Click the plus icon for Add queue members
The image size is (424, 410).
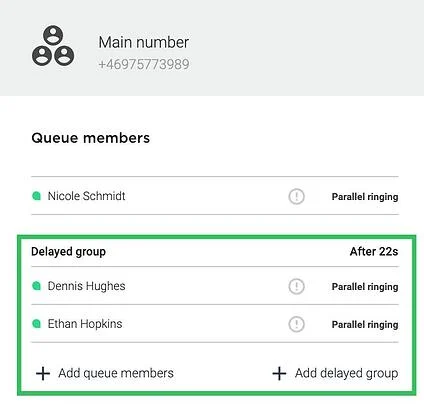43,373
